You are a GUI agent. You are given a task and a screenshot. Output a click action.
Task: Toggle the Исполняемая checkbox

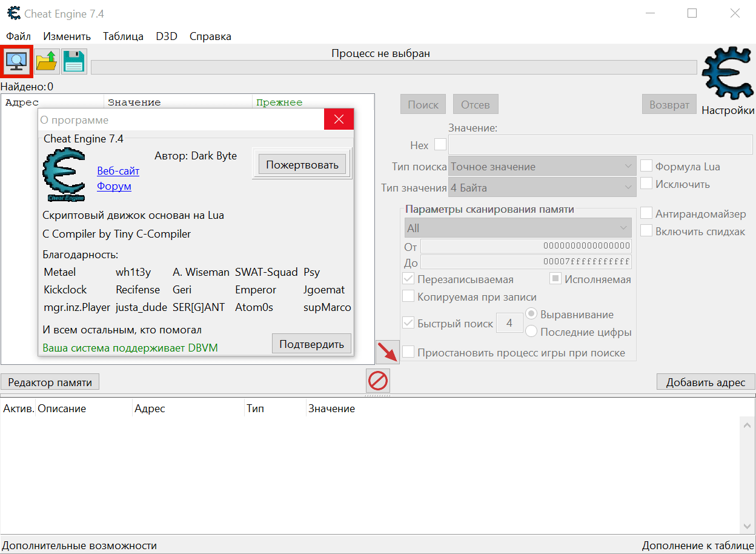point(555,279)
